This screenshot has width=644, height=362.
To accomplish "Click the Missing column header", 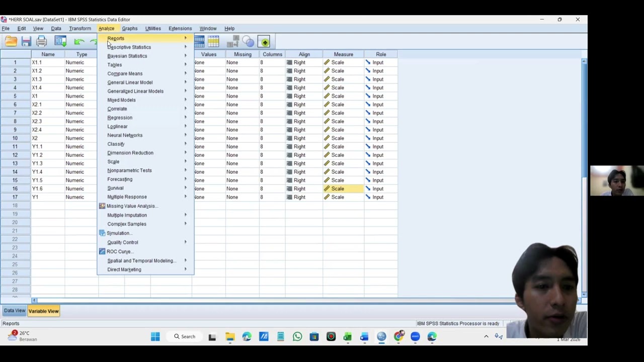I will coord(243,54).
